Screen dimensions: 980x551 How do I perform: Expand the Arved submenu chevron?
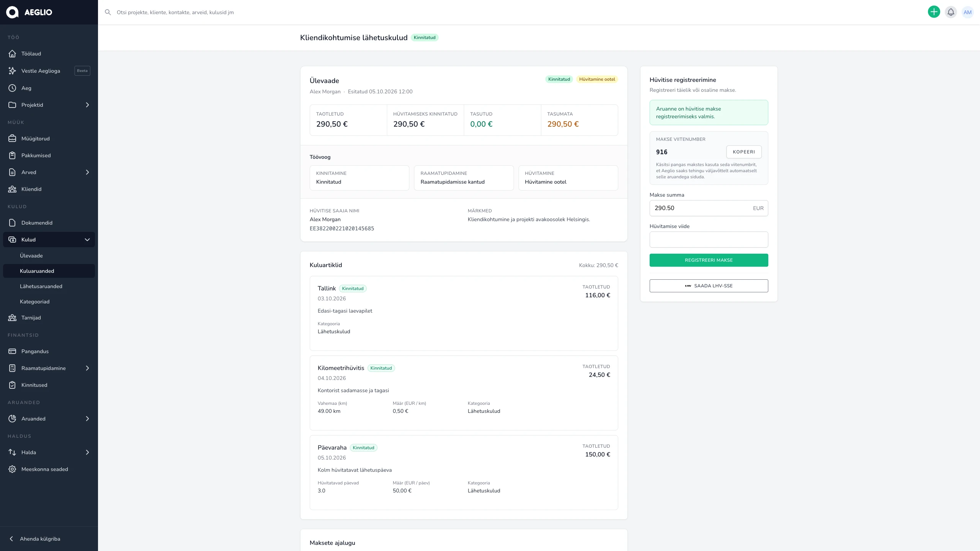(x=87, y=172)
